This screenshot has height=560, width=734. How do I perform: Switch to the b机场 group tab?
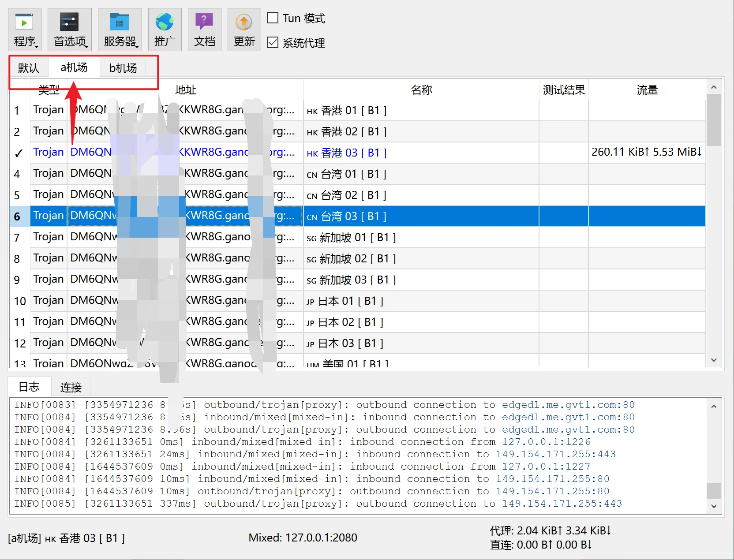[123, 68]
